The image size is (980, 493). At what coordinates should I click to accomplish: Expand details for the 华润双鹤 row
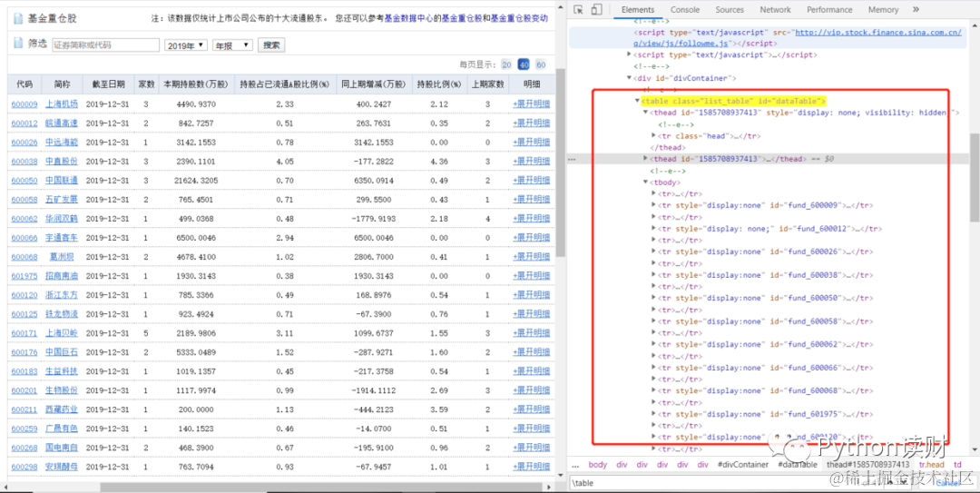(x=531, y=219)
